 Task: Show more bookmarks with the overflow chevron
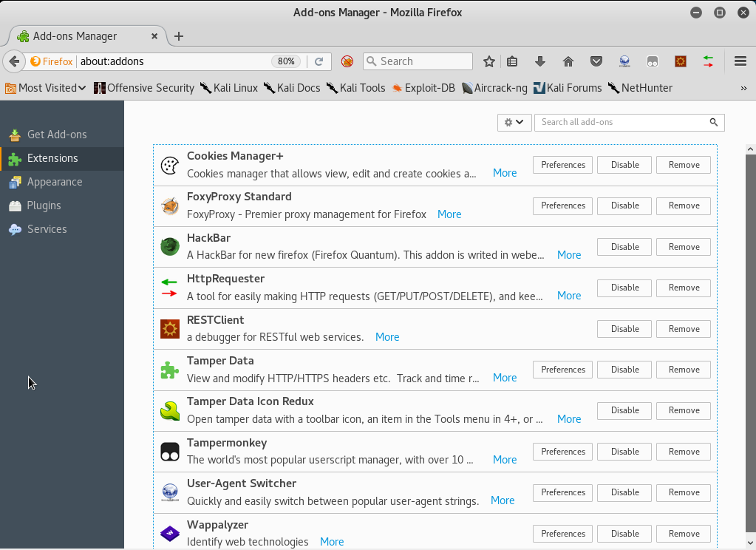(x=743, y=88)
